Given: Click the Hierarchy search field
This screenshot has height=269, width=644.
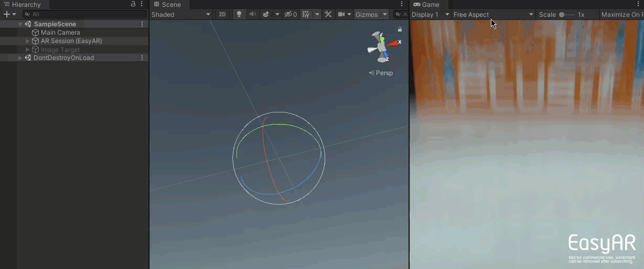Looking at the screenshot, I should pyautogui.click(x=84, y=15).
